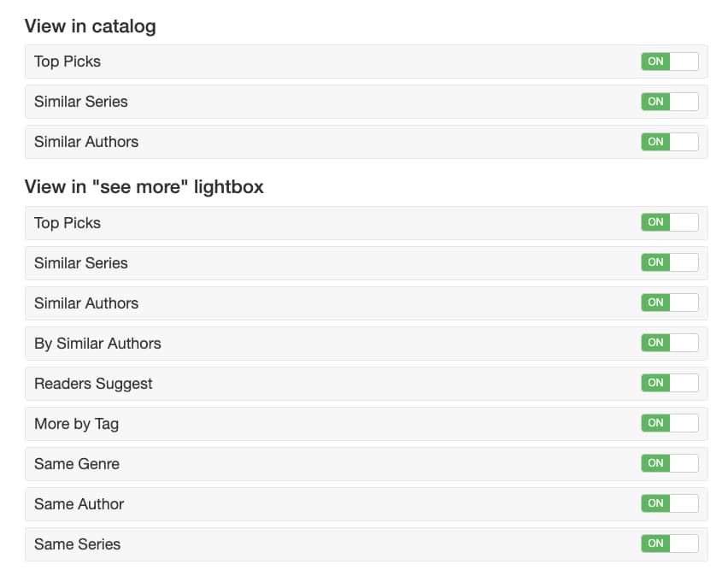728x576 pixels.
Task: Disable the Readers Suggest recommendation toggle
Action: (669, 383)
